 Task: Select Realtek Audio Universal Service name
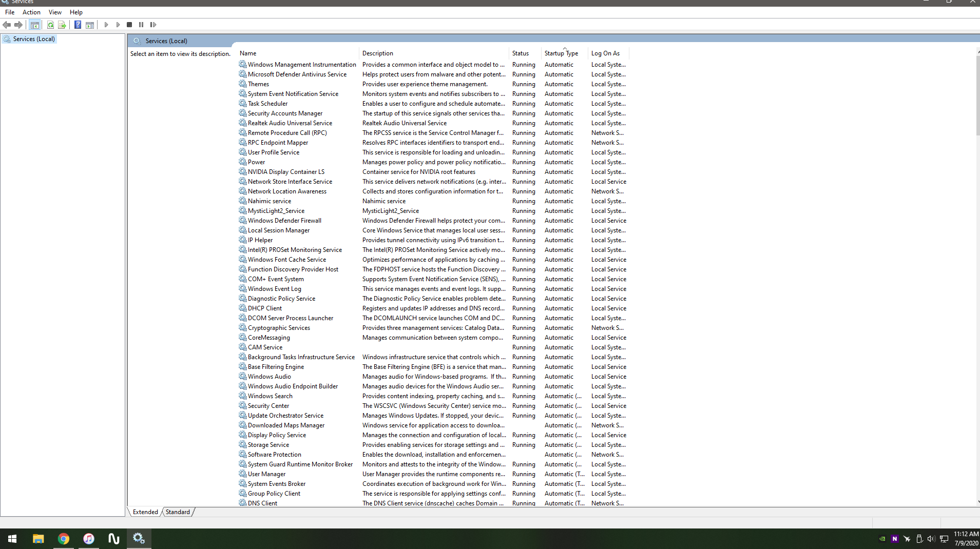tap(290, 123)
